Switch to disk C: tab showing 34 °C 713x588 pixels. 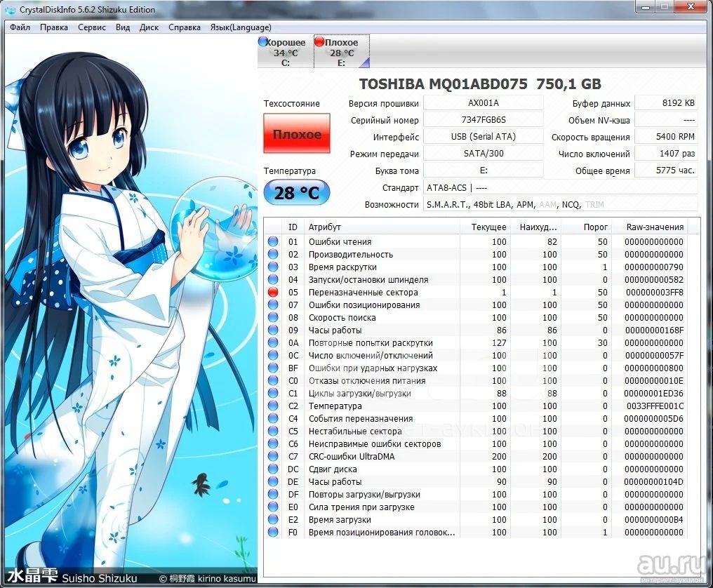pyautogui.click(x=285, y=52)
